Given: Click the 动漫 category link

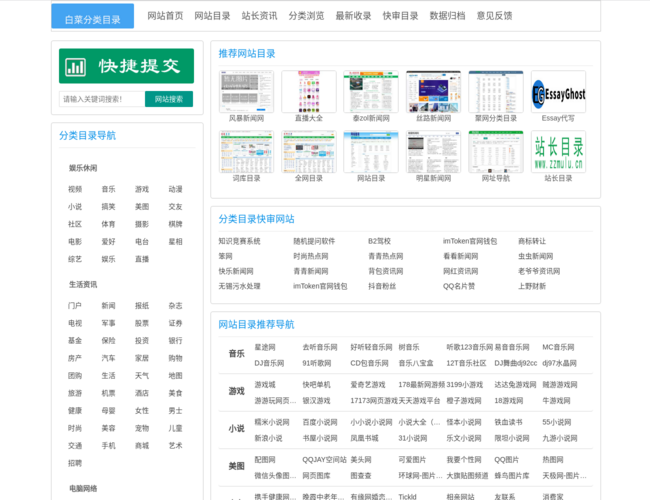Looking at the screenshot, I should [x=175, y=189].
